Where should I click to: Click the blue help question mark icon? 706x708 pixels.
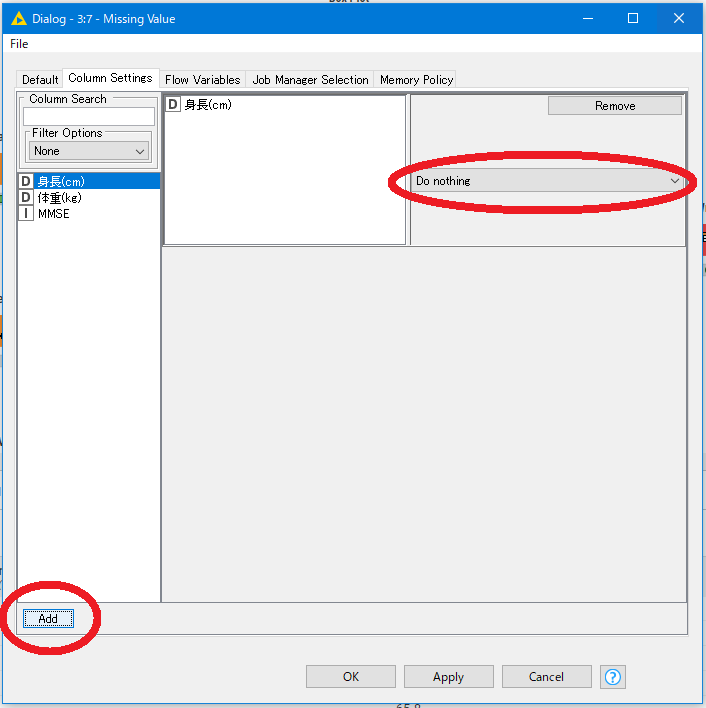pos(613,677)
